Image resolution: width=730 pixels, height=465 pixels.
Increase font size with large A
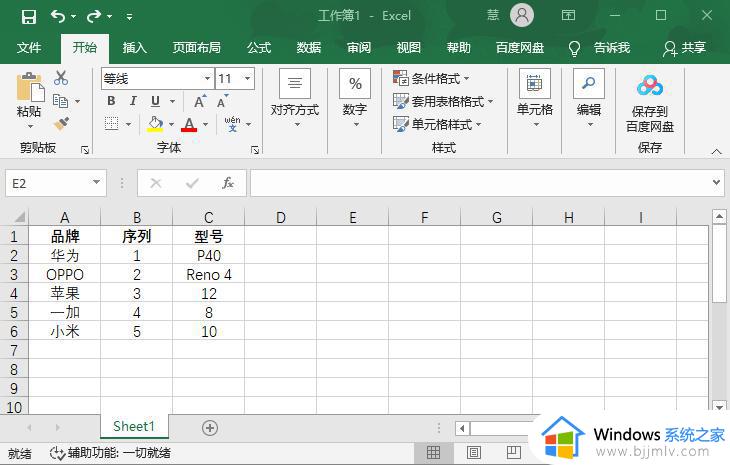click(x=199, y=101)
